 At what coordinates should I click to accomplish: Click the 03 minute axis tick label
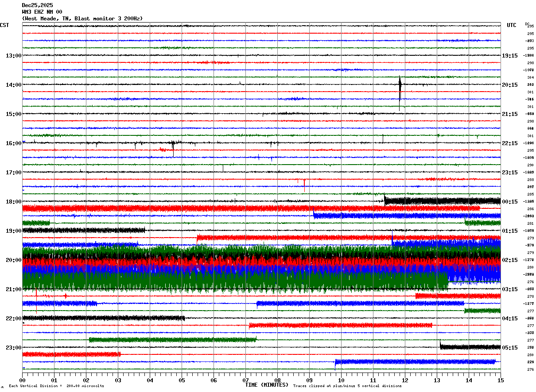pyautogui.click(x=118, y=380)
